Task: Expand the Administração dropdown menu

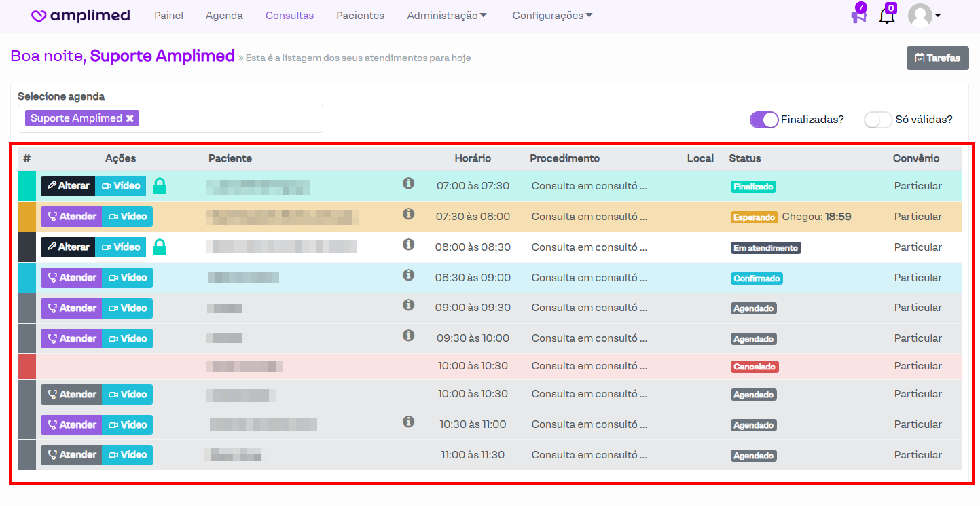Action: [447, 16]
